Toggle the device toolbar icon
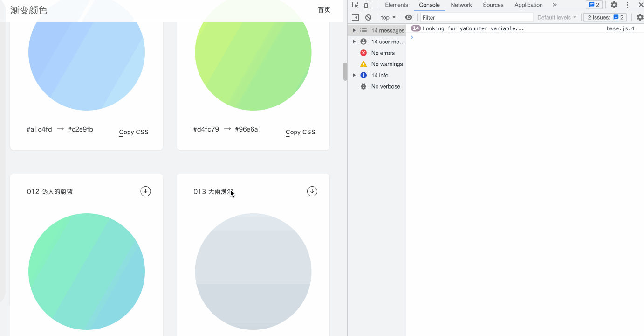Viewport: 644px width, 336px height. [x=368, y=5]
